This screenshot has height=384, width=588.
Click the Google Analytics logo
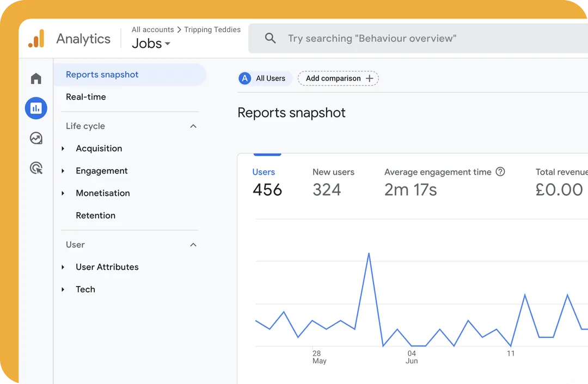coord(36,39)
